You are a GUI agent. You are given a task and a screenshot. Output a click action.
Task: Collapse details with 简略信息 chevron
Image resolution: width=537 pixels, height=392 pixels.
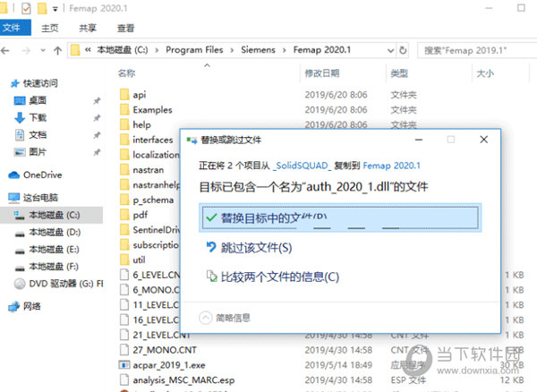pos(206,318)
